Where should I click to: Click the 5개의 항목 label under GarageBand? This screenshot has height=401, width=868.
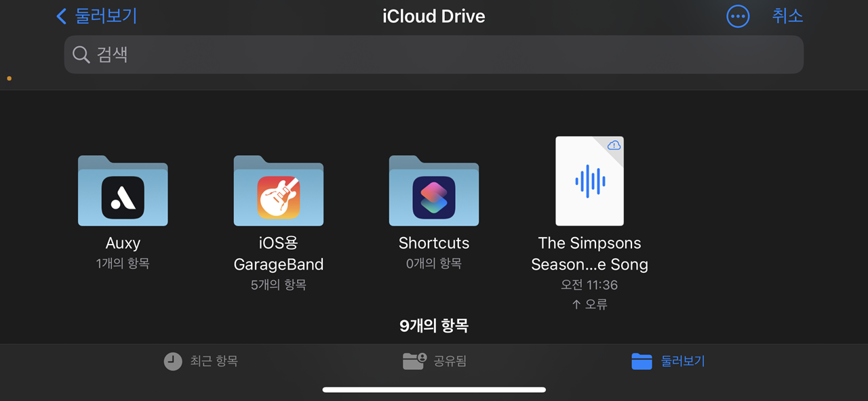(278, 285)
